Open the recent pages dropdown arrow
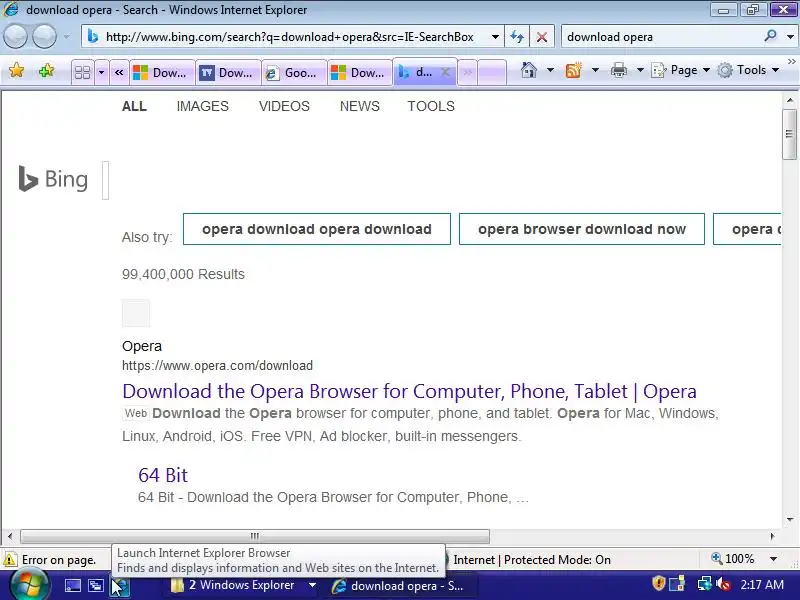 pos(66,37)
